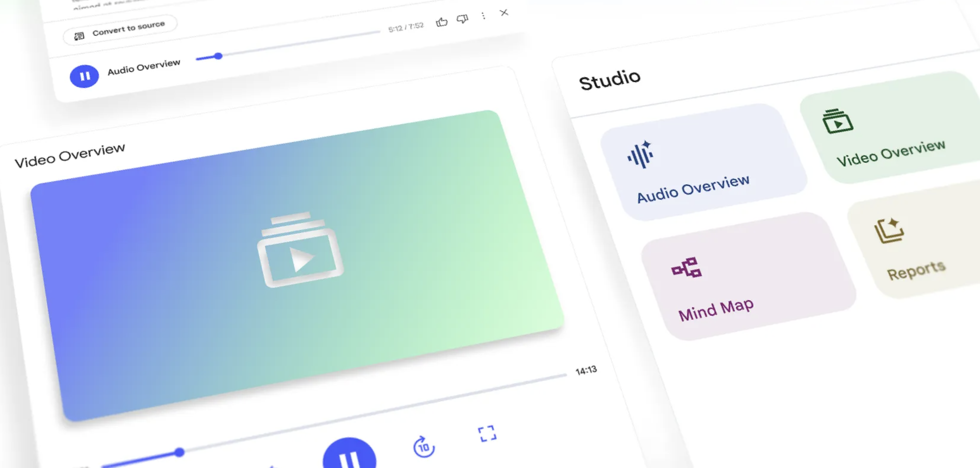Close the audio overview player
Image resolution: width=980 pixels, height=468 pixels.
pyautogui.click(x=504, y=13)
